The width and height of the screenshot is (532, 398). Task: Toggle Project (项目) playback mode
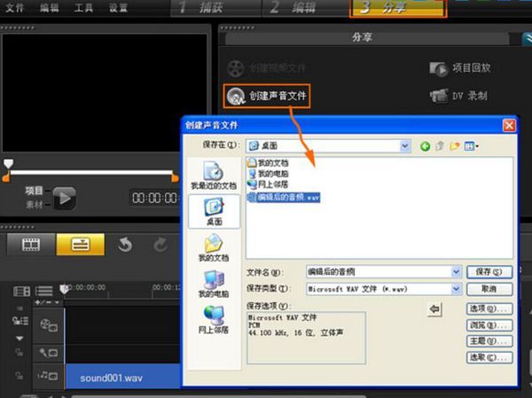(x=35, y=191)
